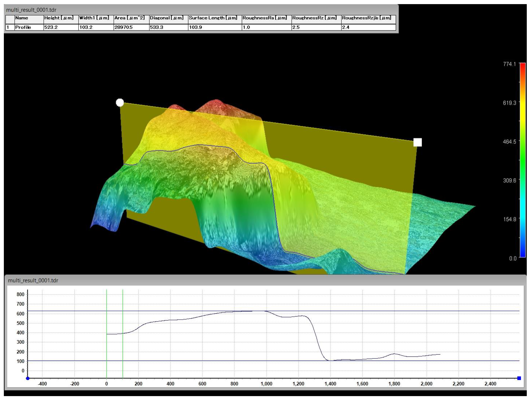Select row number 1 in results table

pos(10,27)
